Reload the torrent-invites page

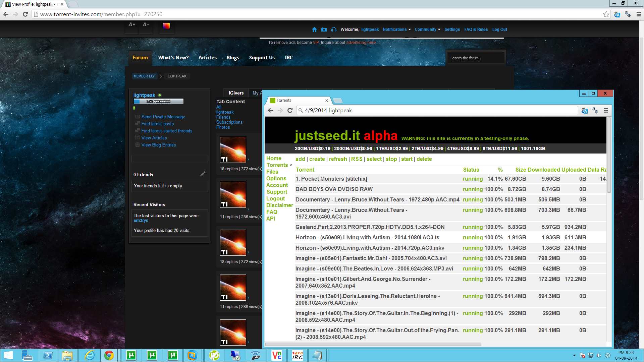tap(25, 14)
